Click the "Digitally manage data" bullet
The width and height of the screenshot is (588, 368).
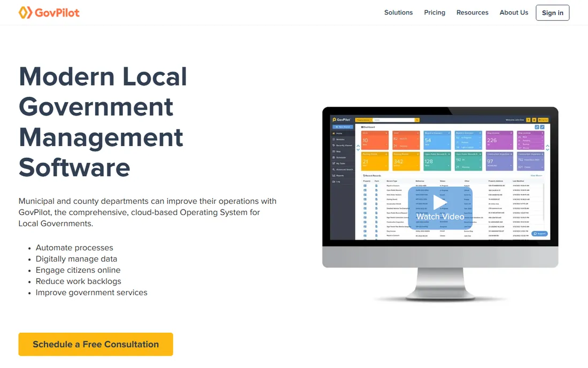[76, 259]
